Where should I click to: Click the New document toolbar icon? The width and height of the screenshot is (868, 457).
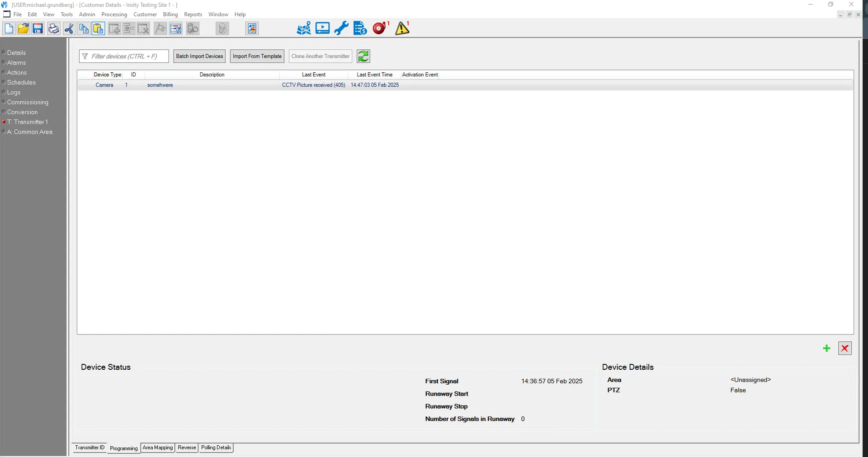9,29
